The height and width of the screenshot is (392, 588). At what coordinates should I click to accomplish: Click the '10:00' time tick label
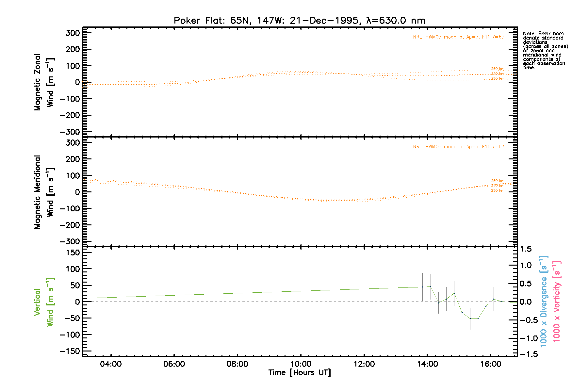[301, 364]
